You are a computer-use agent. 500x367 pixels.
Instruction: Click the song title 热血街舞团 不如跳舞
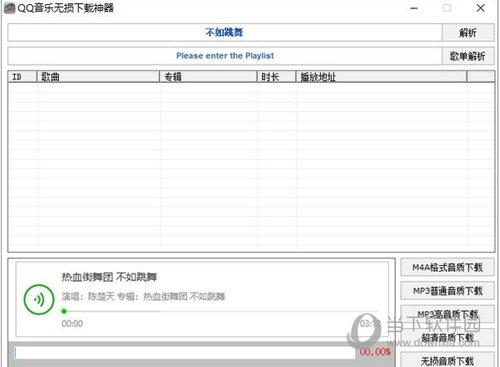tap(109, 277)
